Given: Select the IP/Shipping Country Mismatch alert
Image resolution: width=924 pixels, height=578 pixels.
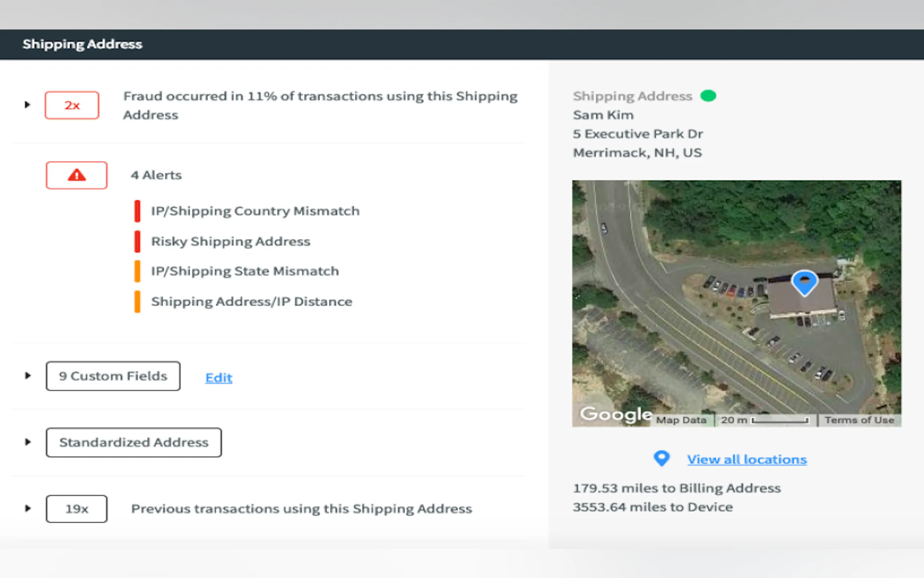Looking at the screenshot, I should pyautogui.click(x=255, y=211).
